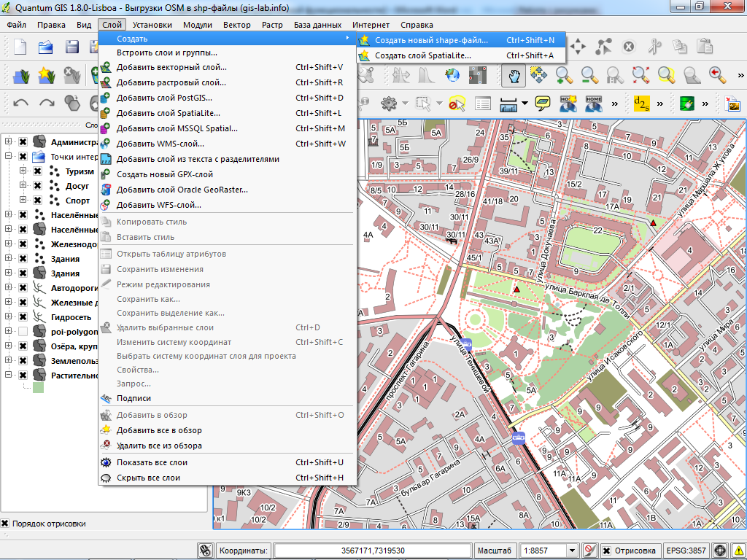Open project with the blue folder icon
Screen dimensions: 747x560
coord(46,47)
